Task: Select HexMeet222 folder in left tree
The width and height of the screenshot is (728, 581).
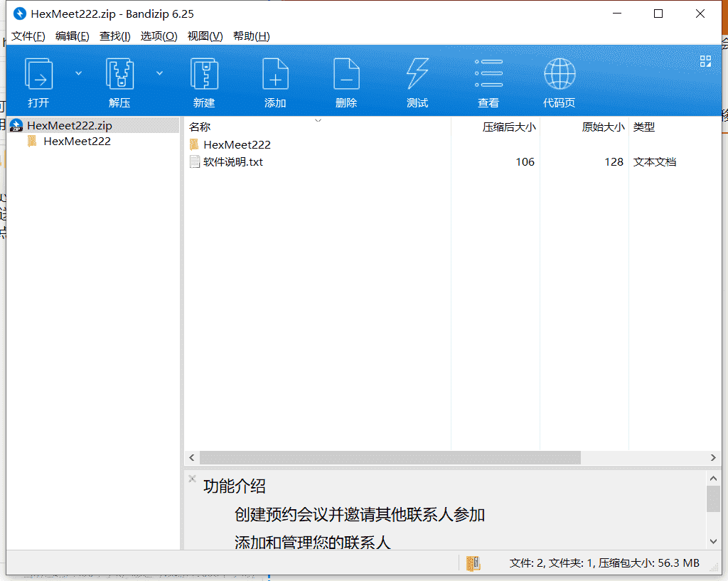Action: pyautogui.click(x=77, y=142)
